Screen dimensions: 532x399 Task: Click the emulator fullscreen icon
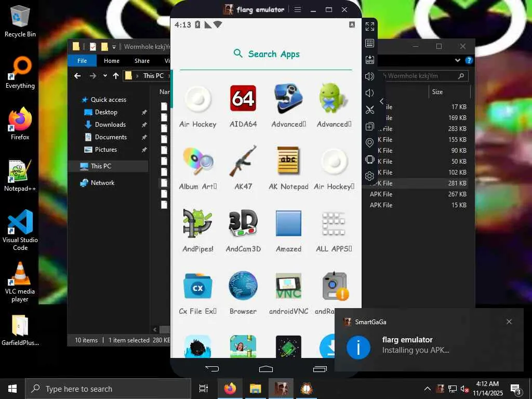coord(369,26)
